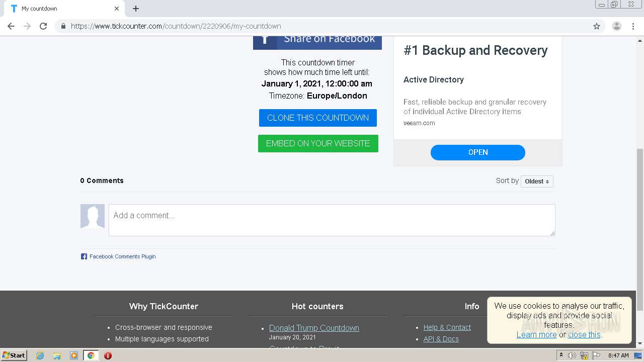Open the Sort by Oldest dropdown
Screen dimensions: 644x362
pyautogui.click(x=537, y=181)
